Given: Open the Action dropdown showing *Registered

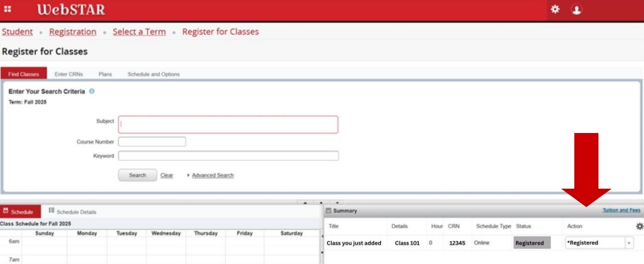Looking at the screenshot, I should [599, 243].
